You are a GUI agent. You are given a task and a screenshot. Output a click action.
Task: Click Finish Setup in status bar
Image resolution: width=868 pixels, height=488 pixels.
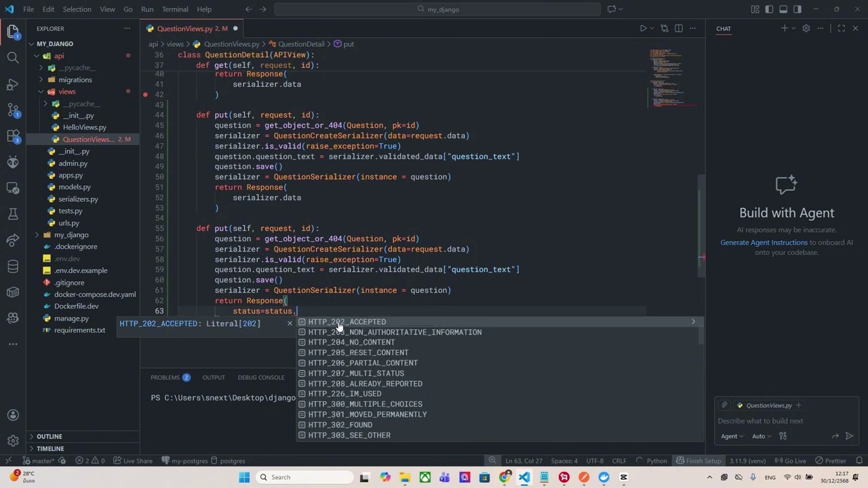tap(698, 461)
